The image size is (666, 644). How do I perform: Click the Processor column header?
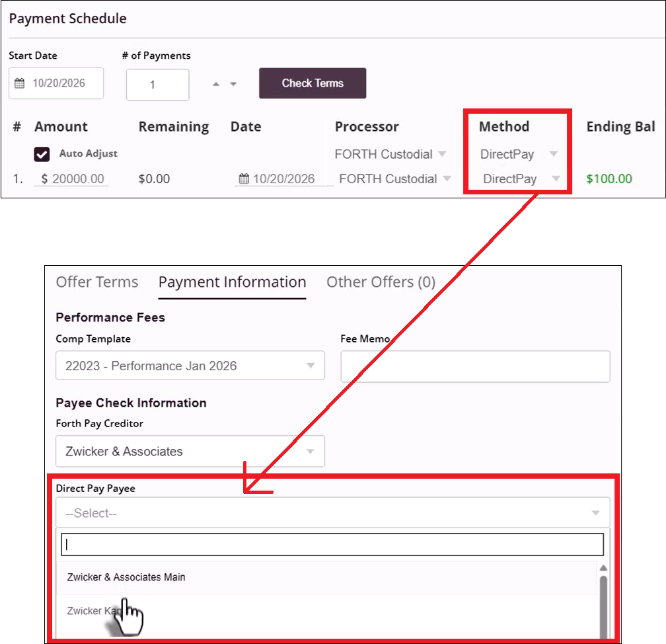[367, 127]
